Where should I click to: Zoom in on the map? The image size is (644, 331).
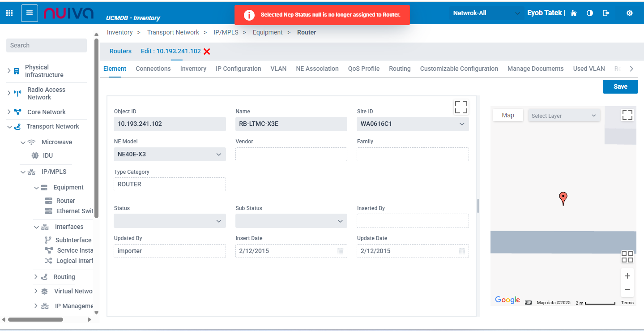pos(627,276)
